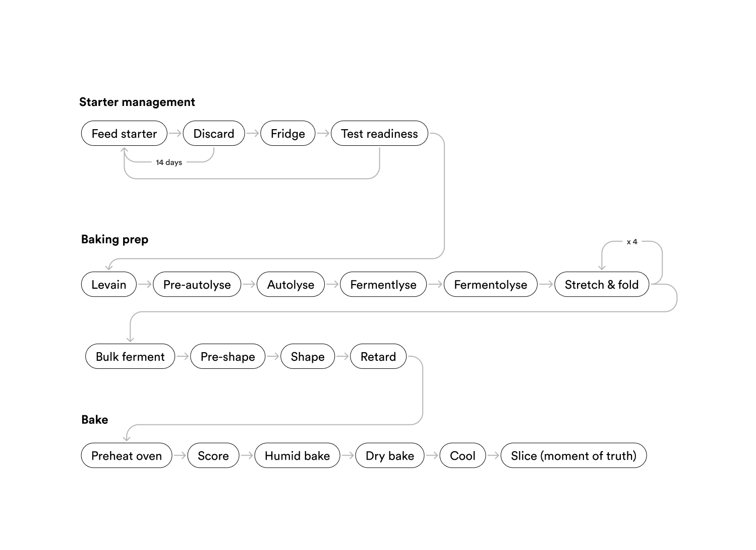
Task: Select the Slice (moment of truth) node
Action: (573, 456)
